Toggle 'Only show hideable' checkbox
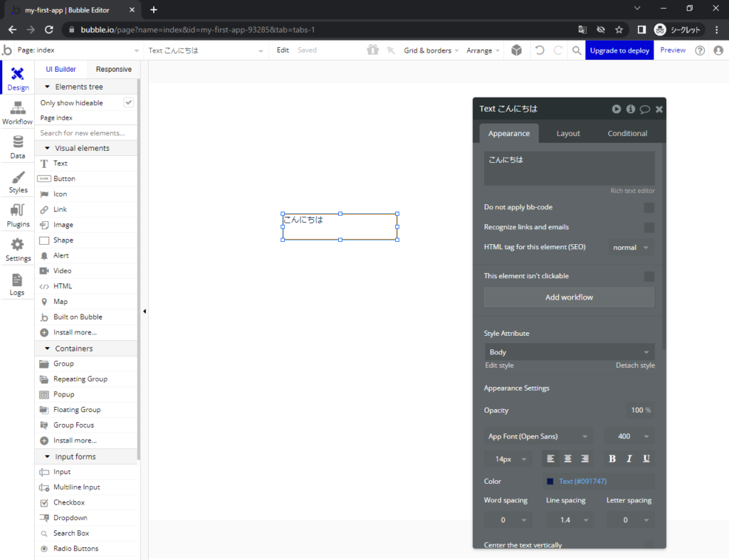Image resolution: width=729 pixels, height=560 pixels. [x=128, y=102]
